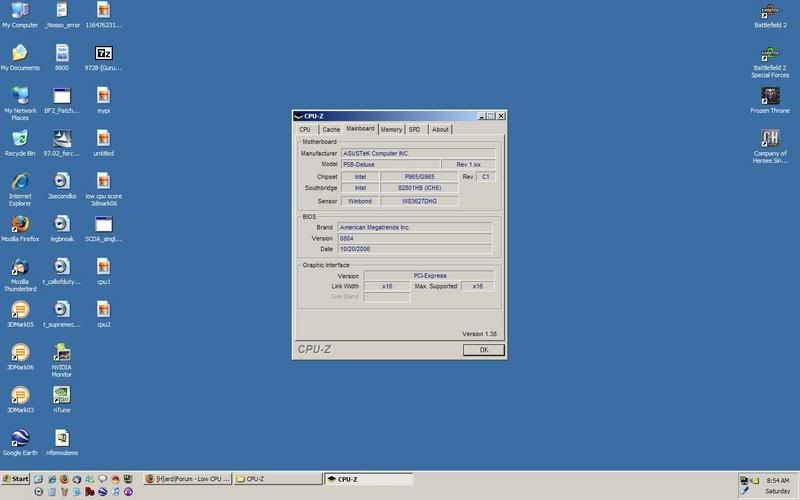Open 3DMark06 desktop shortcut
This screenshot has width=800, height=500.
click(x=20, y=357)
